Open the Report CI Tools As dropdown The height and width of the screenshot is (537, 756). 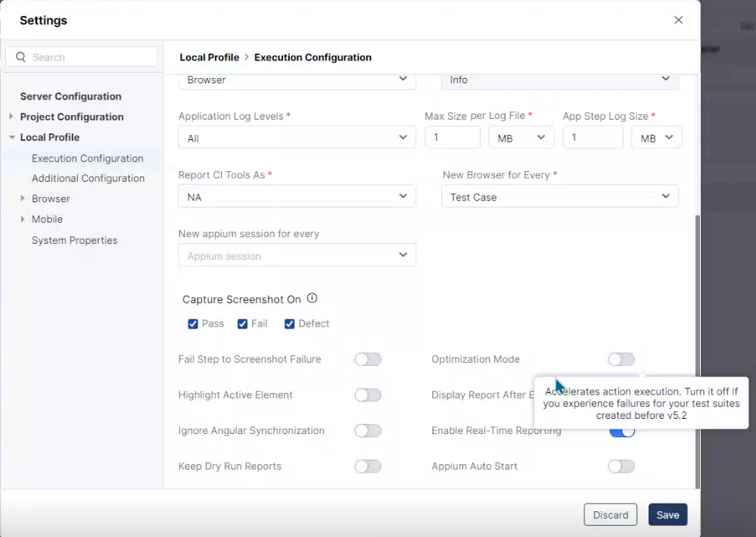pos(297,197)
